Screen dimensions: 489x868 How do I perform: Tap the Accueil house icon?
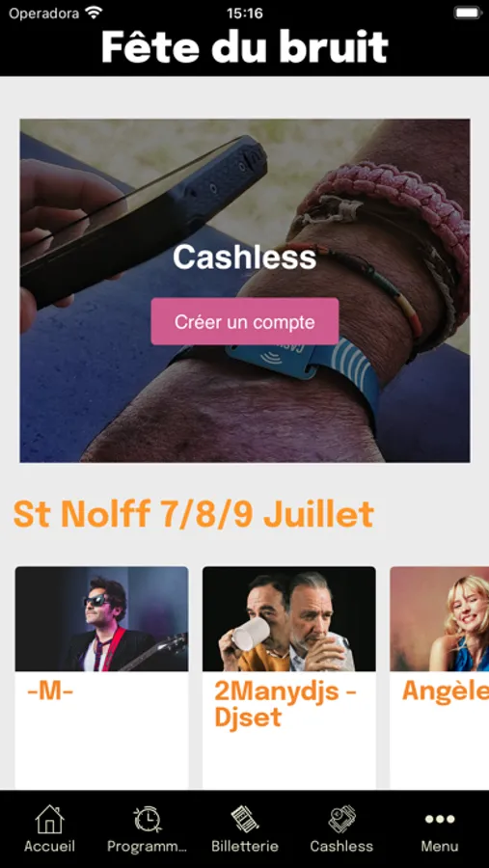pos(49,819)
